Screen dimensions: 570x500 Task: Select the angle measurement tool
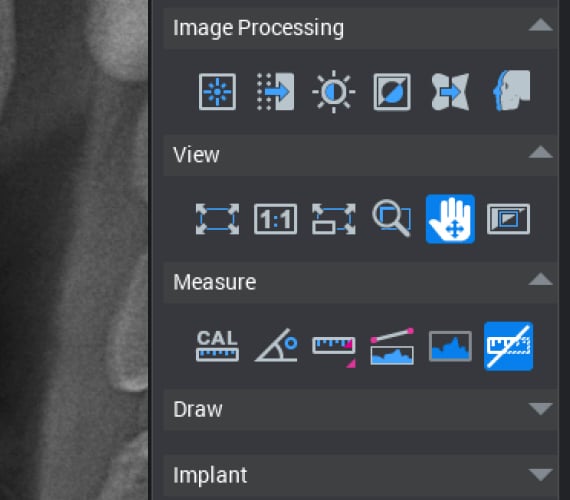(x=276, y=345)
